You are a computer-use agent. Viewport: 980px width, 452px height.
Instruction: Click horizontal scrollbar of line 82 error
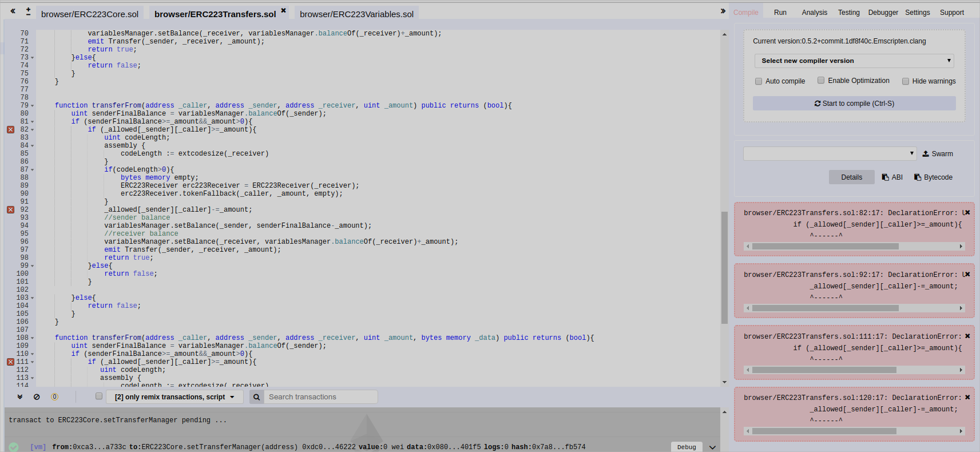pyautogui.click(x=825, y=247)
